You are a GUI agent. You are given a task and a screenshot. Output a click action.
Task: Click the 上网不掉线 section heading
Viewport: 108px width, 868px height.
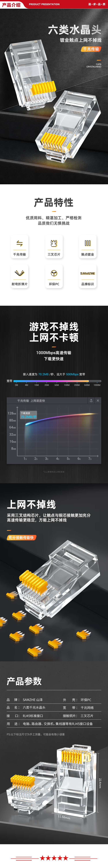click(x=31, y=504)
